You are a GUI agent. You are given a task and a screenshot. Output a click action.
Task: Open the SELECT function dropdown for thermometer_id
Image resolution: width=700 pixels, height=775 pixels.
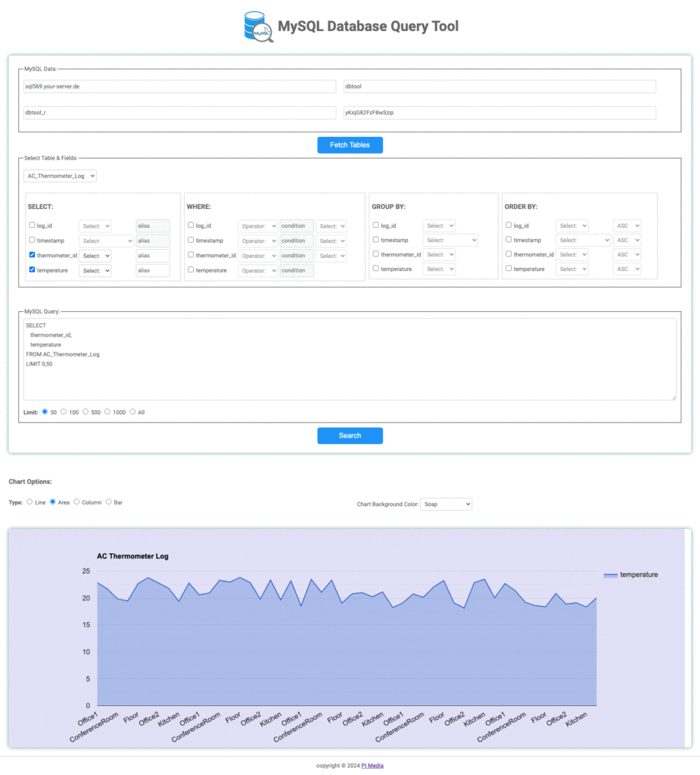pyautogui.click(x=95, y=256)
